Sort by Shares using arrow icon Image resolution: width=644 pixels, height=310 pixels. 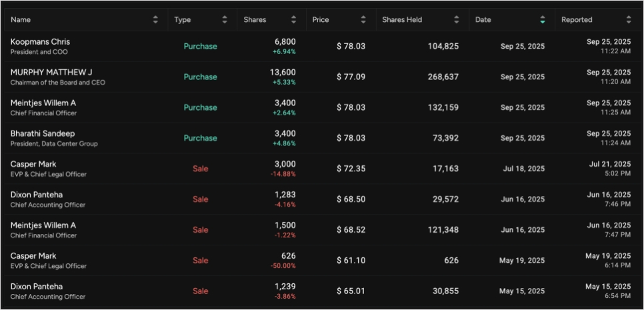click(294, 20)
